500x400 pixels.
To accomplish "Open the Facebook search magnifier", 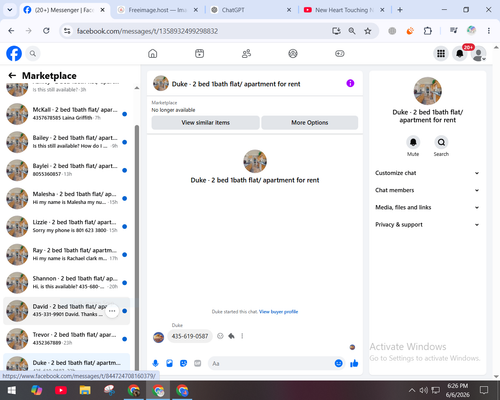I will pyautogui.click(x=33, y=53).
